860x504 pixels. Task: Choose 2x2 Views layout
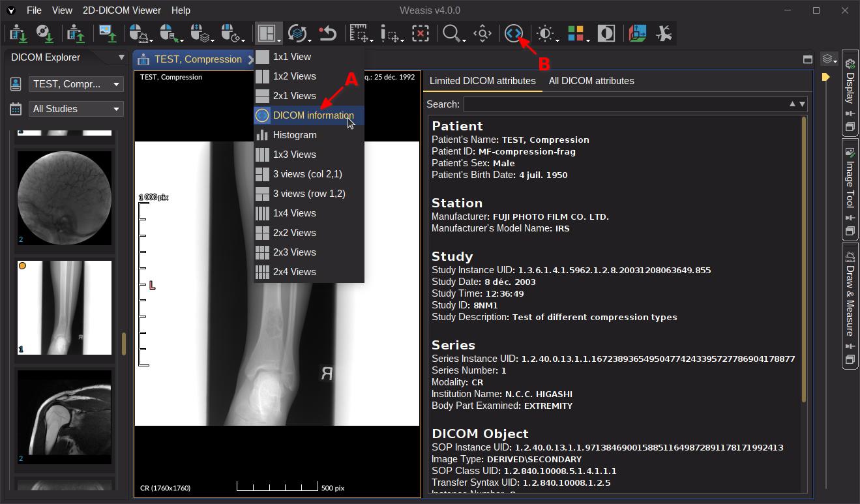tap(309, 233)
